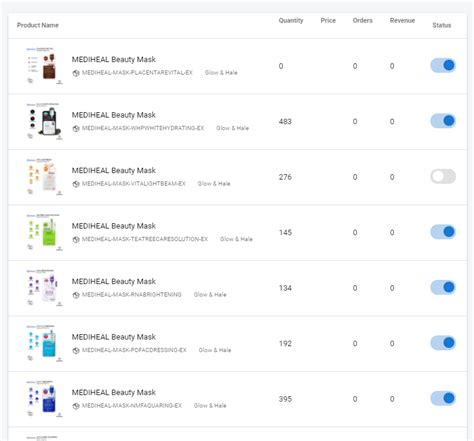Click SKU icon beside MEDIHEAL-MASK-PLACENTAREVITAL-EX

click(x=76, y=73)
